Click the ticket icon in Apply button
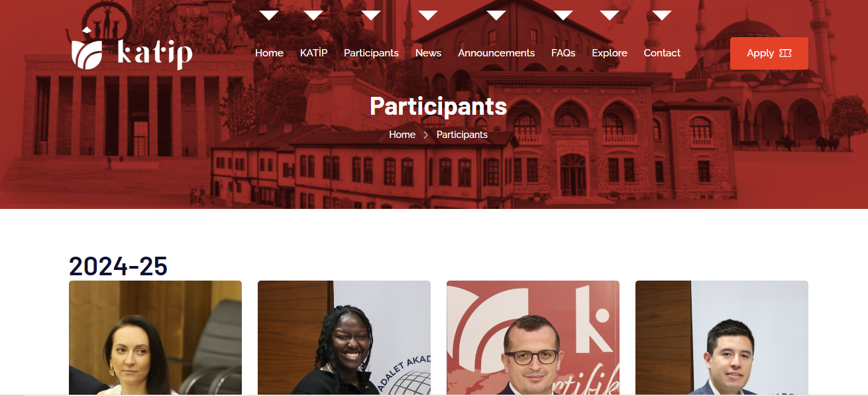 point(785,53)
